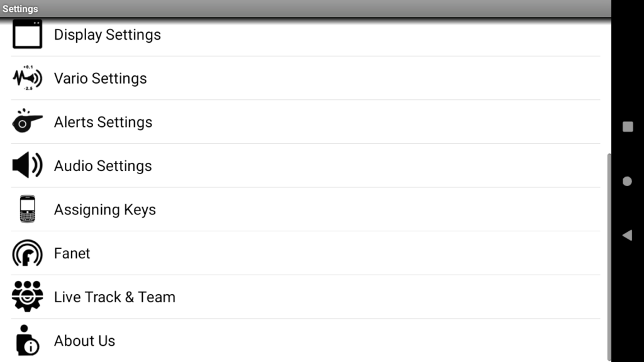The height and width of the screenshot is (362, 644).
Task: Click the Assigning Keys phone icon
Action: pyautogui.click(x=28, y=209)
